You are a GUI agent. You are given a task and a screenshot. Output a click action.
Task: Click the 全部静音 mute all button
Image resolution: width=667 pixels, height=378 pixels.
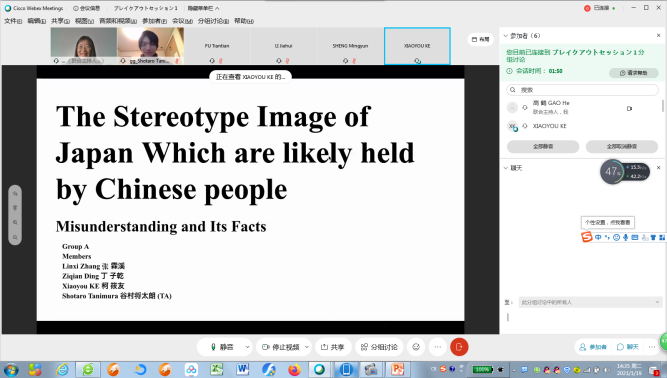(543, 146)
